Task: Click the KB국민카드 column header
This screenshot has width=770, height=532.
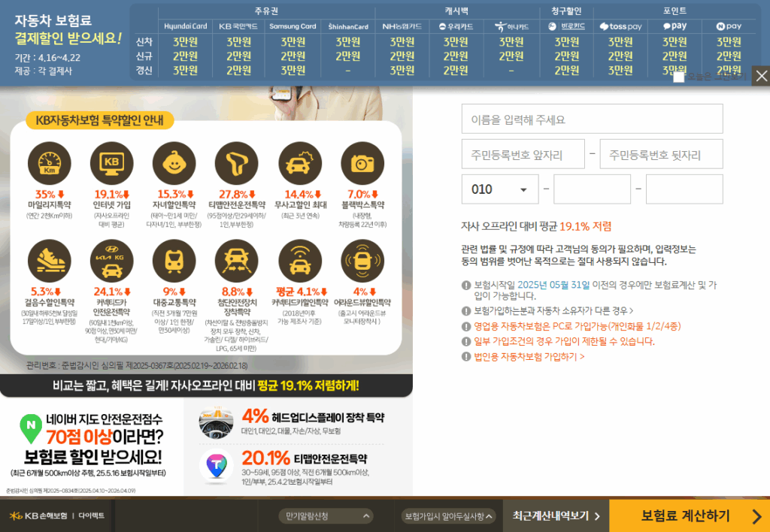Action: (238, 26)
